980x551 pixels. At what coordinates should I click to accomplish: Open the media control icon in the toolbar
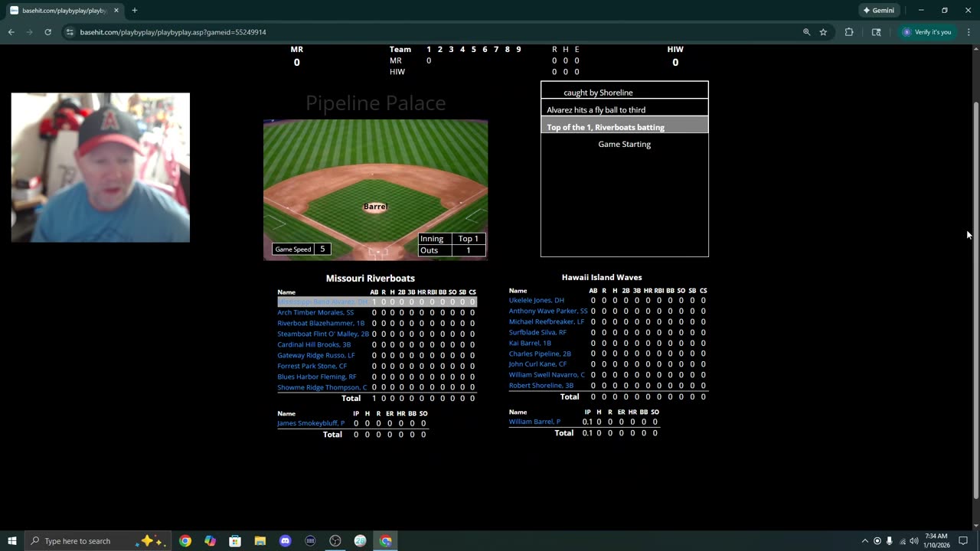point(876,32)
